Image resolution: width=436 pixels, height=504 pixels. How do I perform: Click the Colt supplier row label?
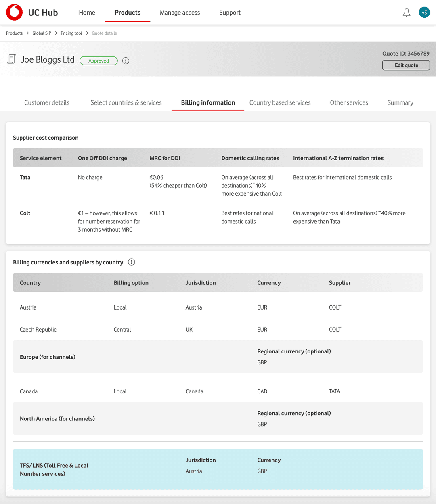[25, 213]
